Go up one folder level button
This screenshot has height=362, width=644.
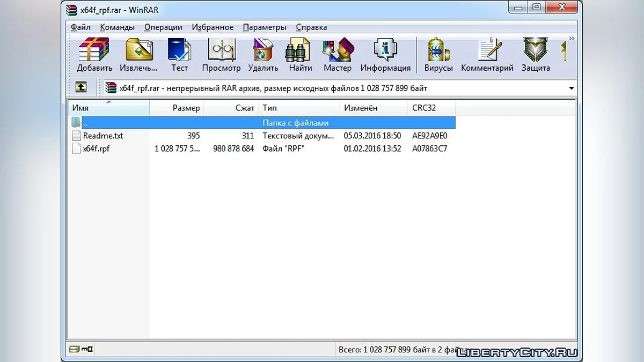80,88
